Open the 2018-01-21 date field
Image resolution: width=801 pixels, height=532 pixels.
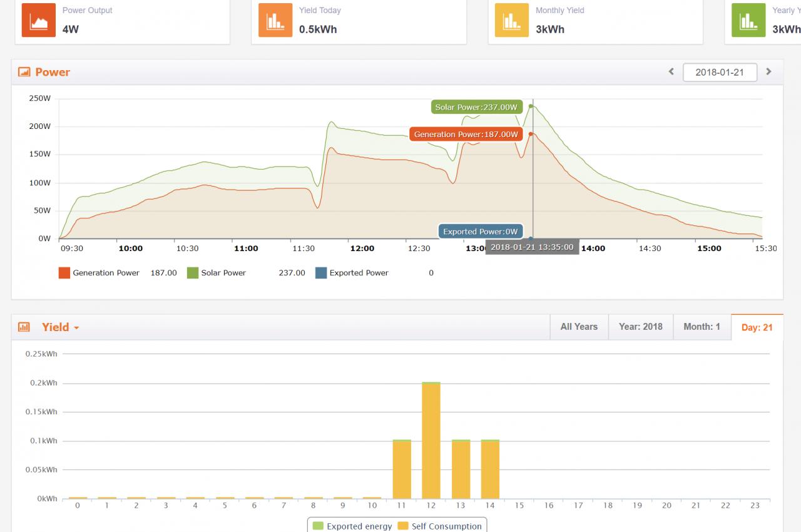[720, 72]
